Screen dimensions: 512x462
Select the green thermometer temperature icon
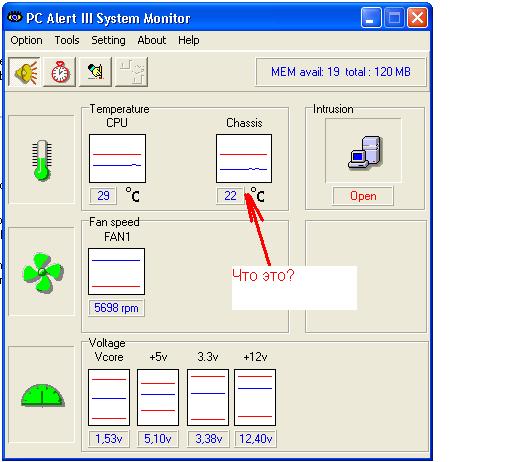point(42,160)
